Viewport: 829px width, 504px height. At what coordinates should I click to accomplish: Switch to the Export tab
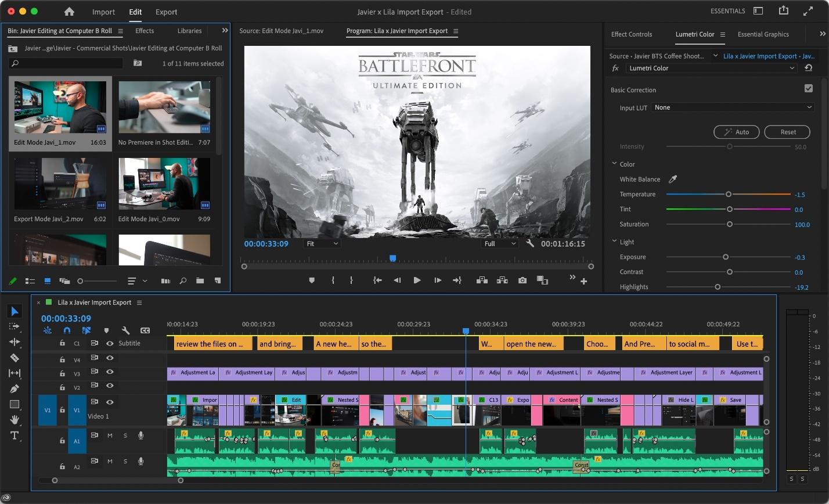166,12
